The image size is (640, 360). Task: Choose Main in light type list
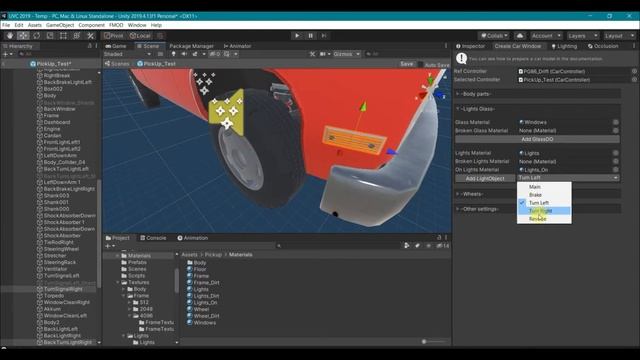544,187
